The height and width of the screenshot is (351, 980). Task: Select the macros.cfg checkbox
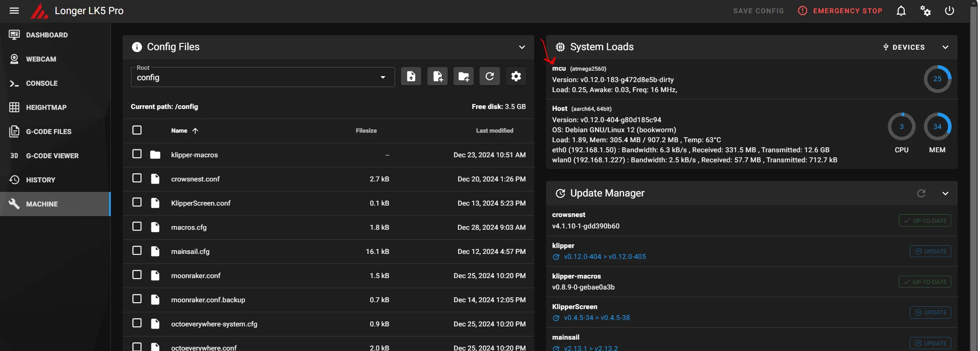point(137,227)
